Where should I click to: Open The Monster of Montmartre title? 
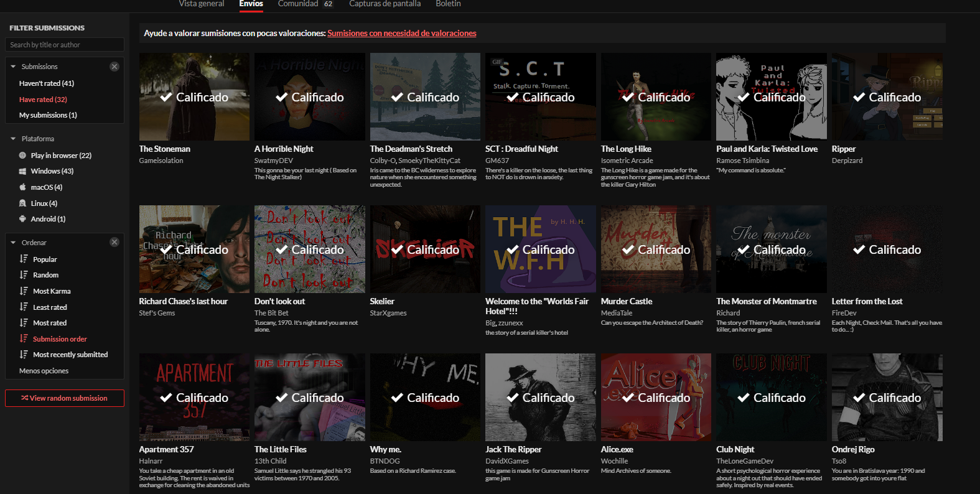tap(767, 302)
